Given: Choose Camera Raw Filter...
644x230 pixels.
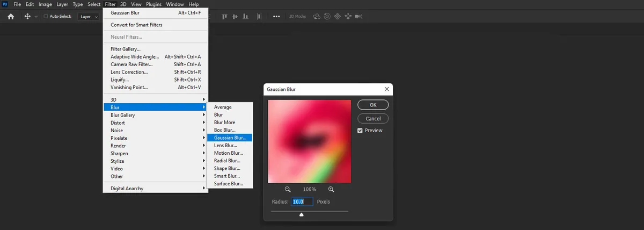Looking at the screenshot, I should point(156,64).
